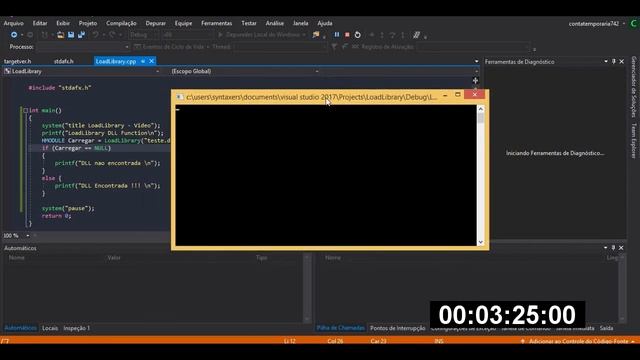The image size is (640, 360).
Task: Pause debugging with the Break All icon
Action: point(337,35)
